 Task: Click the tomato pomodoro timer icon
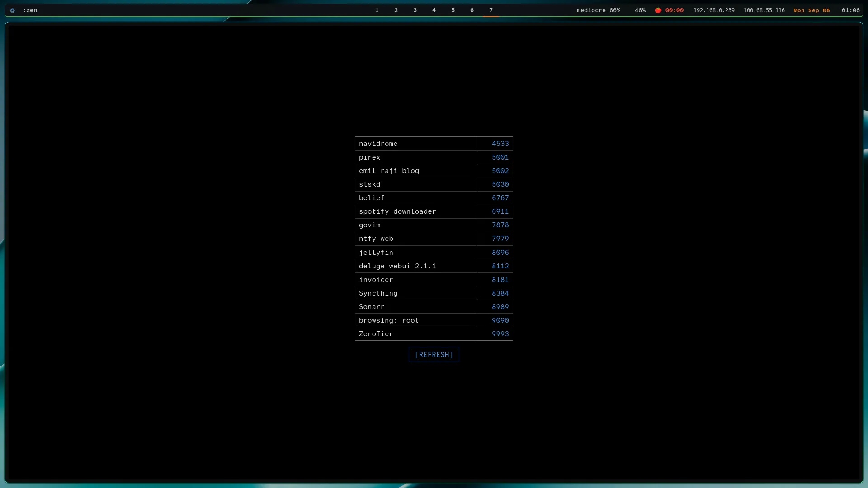pos(658,10)
